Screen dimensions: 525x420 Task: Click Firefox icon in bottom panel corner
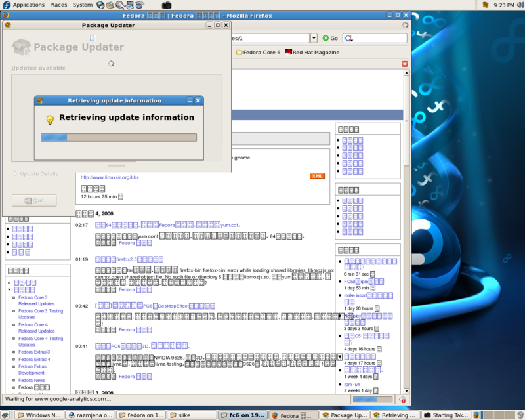point(477,415)
